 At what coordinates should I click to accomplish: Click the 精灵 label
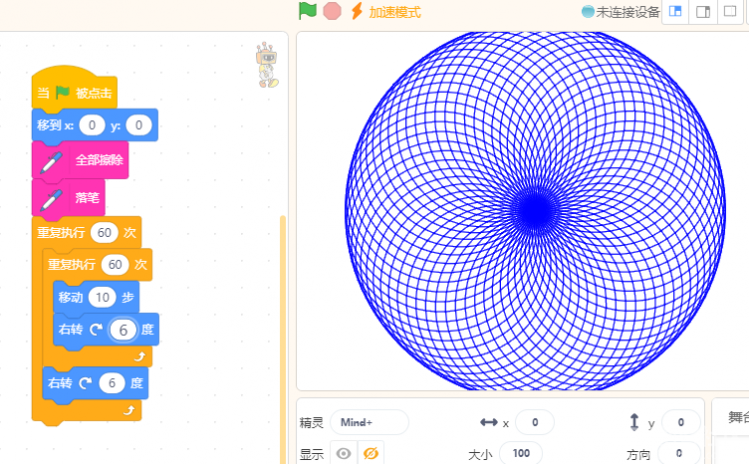click(311, 423)
